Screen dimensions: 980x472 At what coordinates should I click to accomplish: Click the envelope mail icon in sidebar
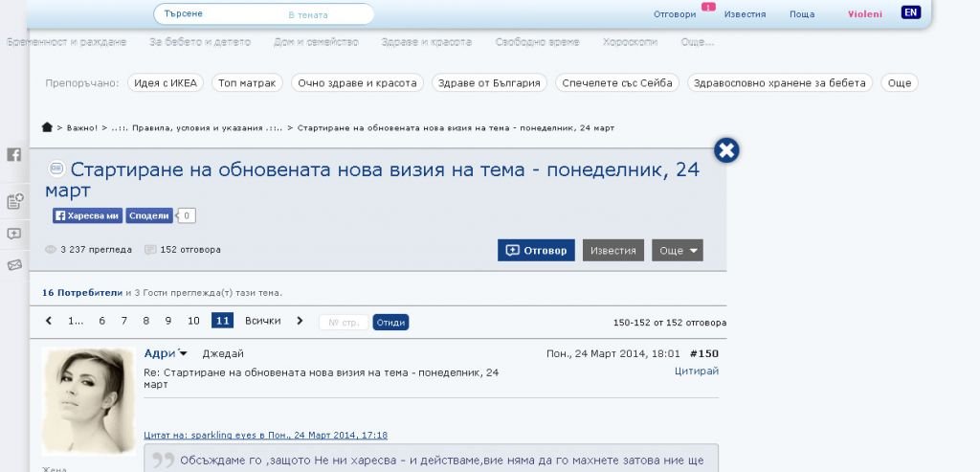(x=14, y=265)
